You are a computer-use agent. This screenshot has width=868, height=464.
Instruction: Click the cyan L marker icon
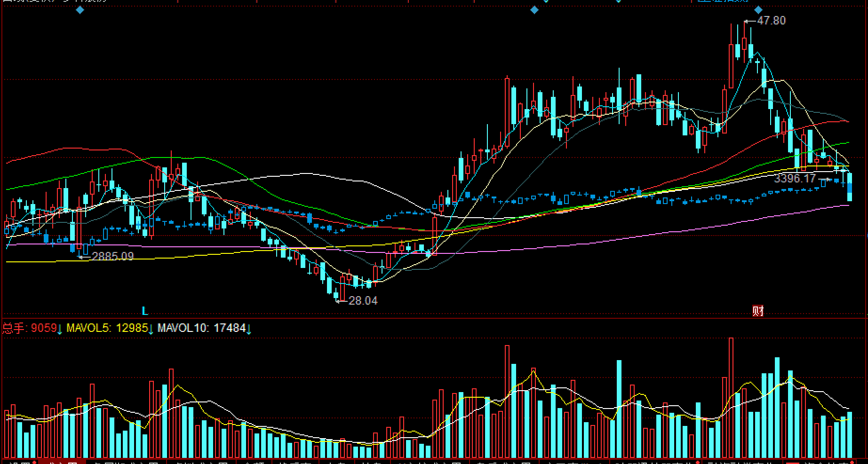(145, 311)
